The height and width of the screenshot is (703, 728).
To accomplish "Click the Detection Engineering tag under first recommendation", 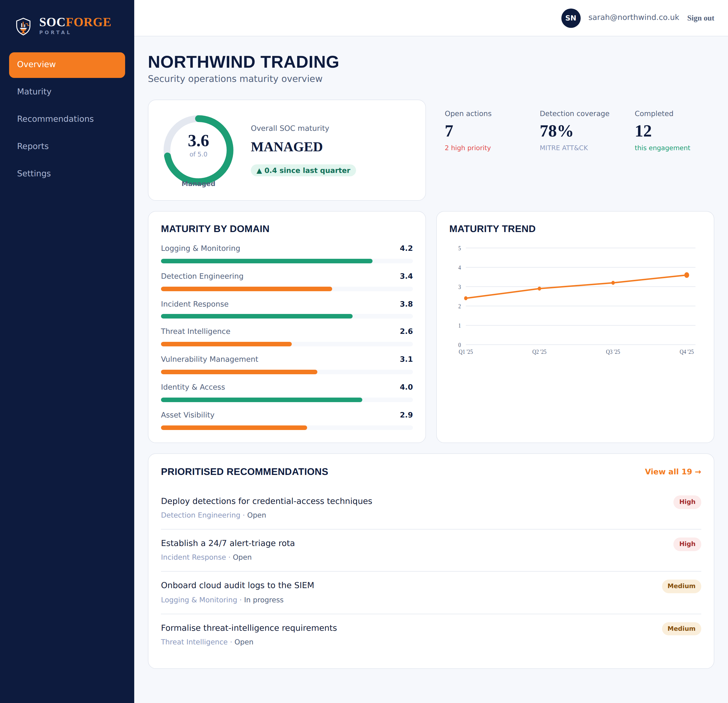I will 200,515.
